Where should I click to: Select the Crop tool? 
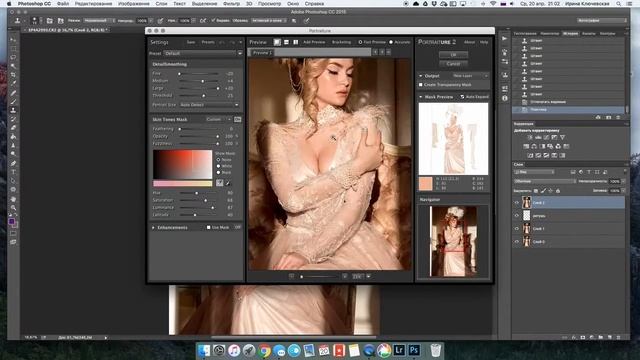[x=13, y=75]
